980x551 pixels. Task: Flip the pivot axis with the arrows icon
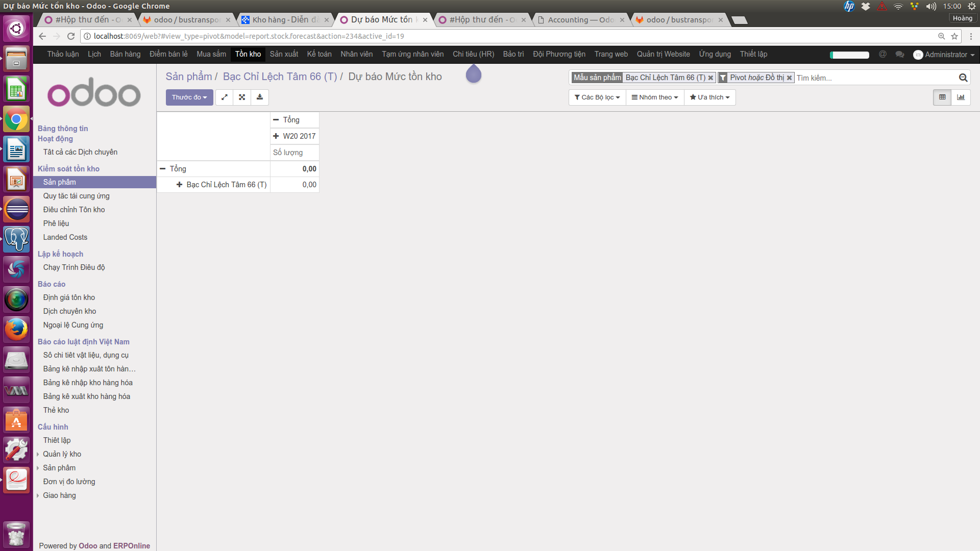click(224, 97)
